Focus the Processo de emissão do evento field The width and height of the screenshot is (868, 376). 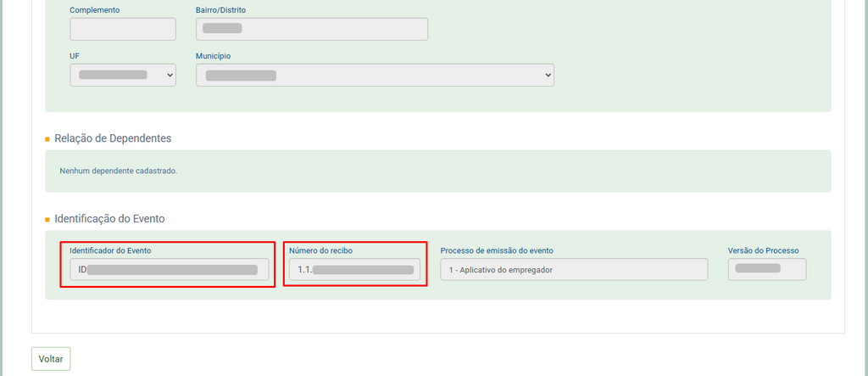coord(573,270)
